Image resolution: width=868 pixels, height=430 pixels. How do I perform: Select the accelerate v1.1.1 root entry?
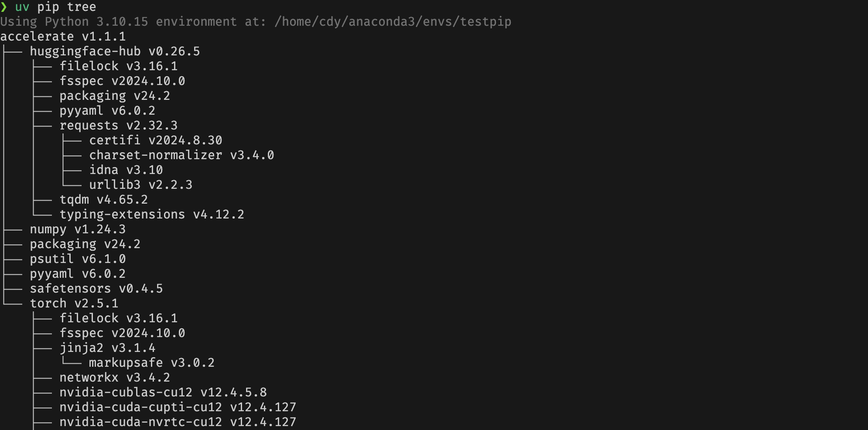63,37
